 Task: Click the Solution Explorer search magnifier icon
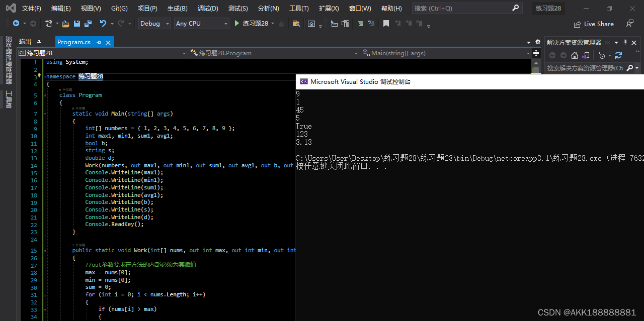(630, 68)
